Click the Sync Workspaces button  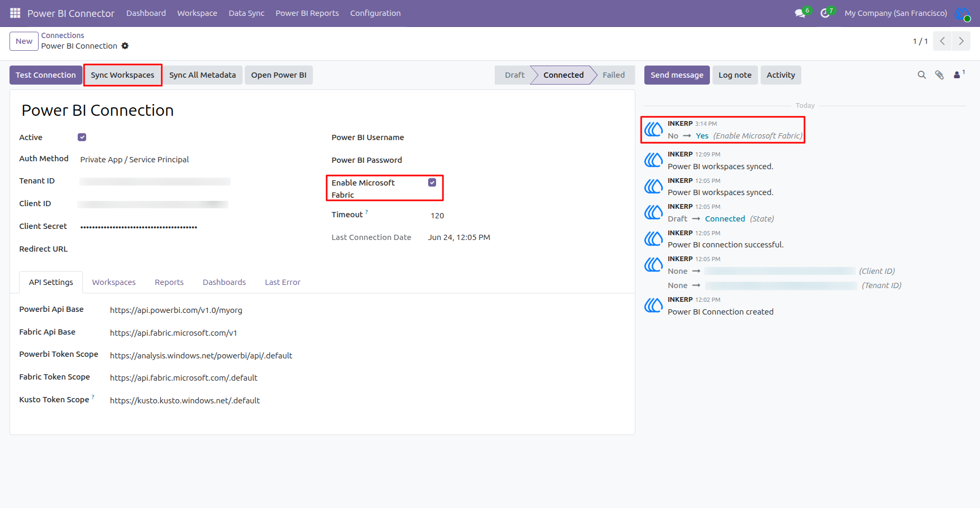(x=123, y=75)
